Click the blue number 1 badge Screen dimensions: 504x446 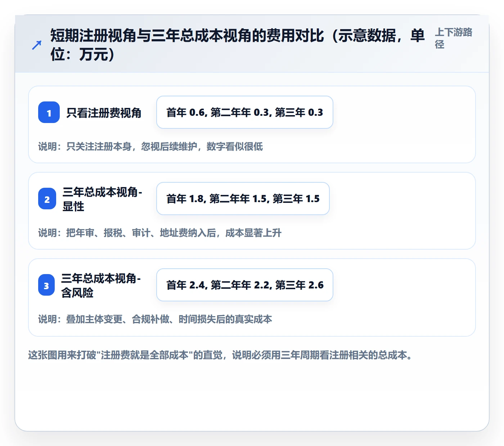click(49, 112)
